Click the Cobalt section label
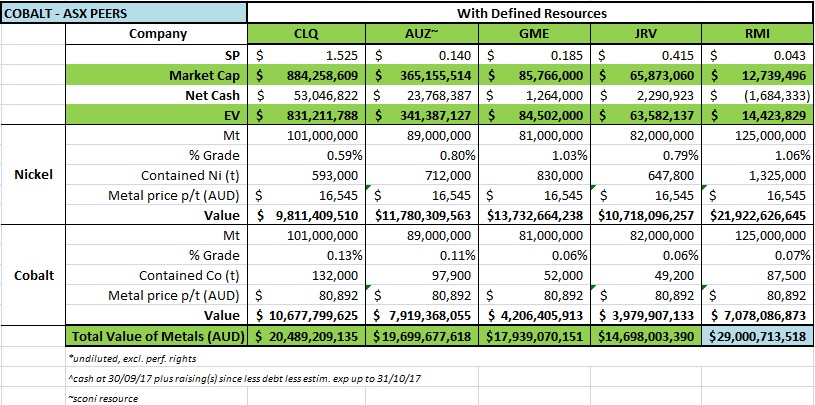The width and height of the screenshot is (815, 405). pos(33,275)
